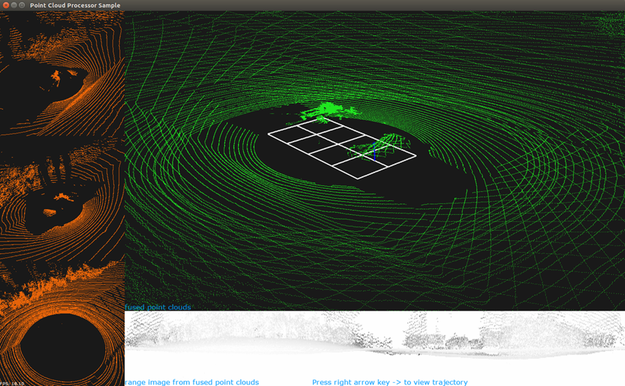Click the dense green patch in top-right corner
This screenshot has height=386, width=625.
click(x=611, y=24)
